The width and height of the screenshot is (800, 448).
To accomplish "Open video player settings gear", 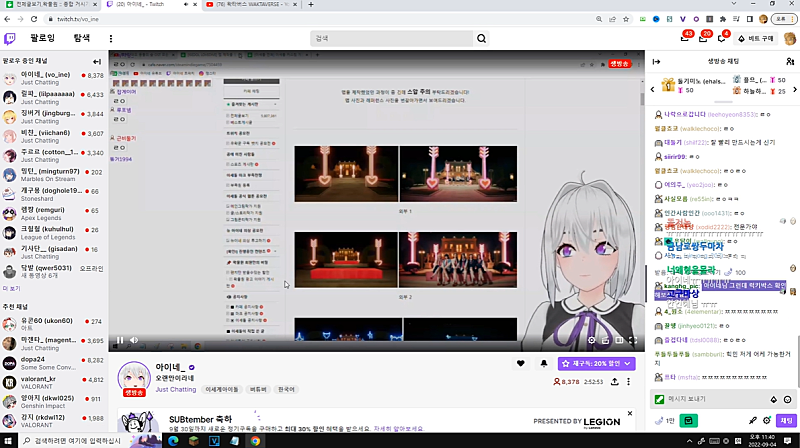I will 591,339.
